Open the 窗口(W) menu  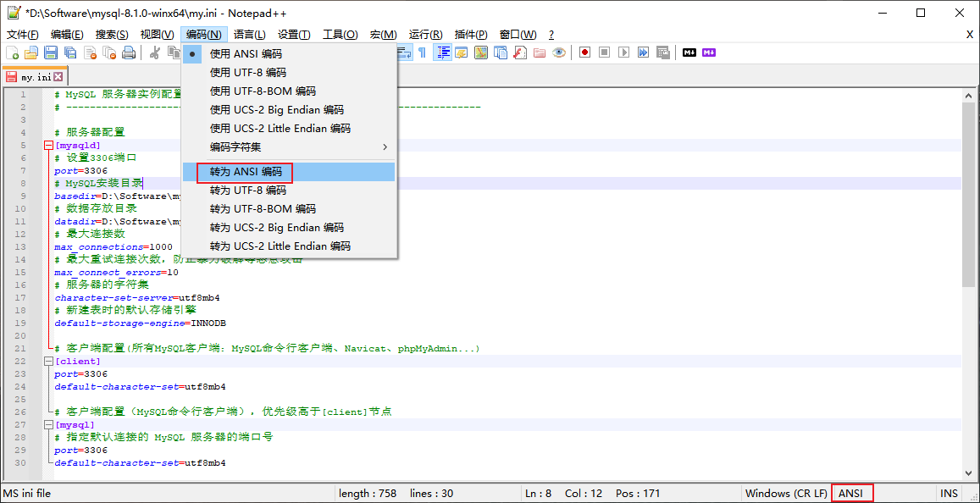coord(518,35)
